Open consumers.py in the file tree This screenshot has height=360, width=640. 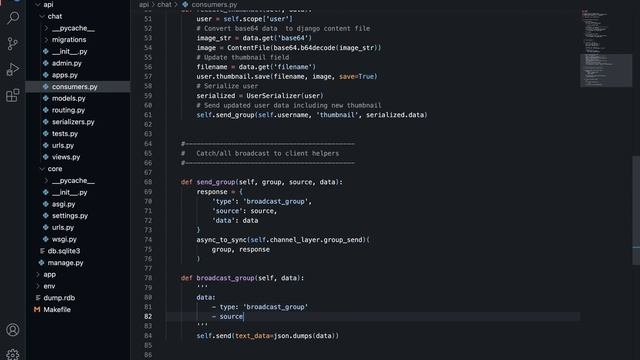coord(78,87)
